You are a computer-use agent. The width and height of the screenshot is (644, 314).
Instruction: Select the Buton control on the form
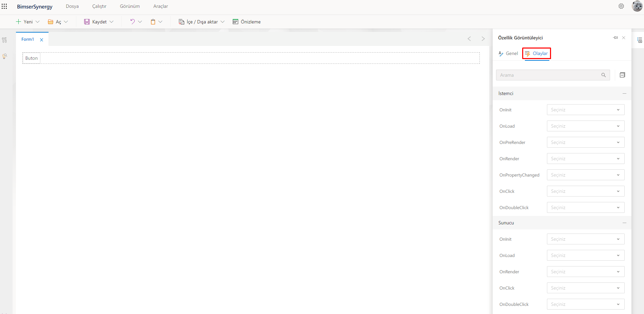pos(32,58)
